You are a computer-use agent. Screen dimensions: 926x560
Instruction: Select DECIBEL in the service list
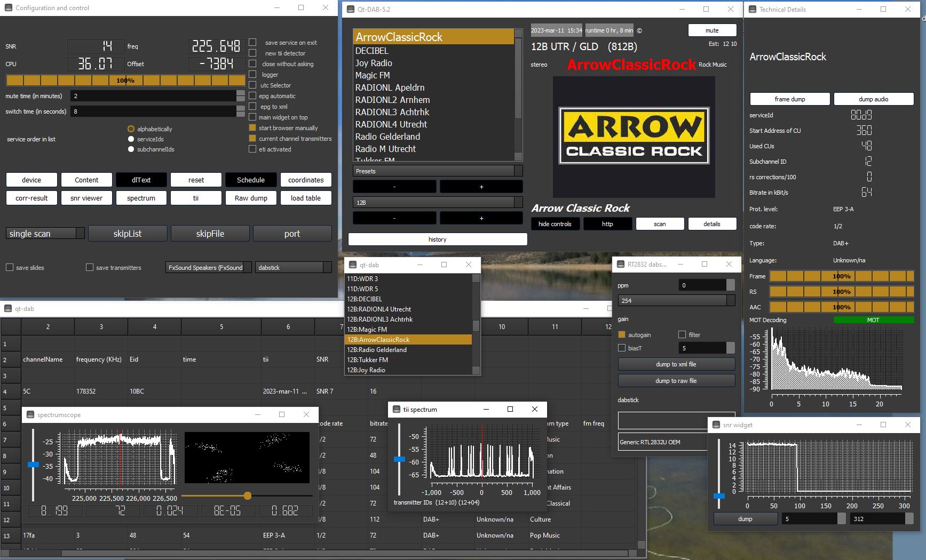click(x=433, y=51)
